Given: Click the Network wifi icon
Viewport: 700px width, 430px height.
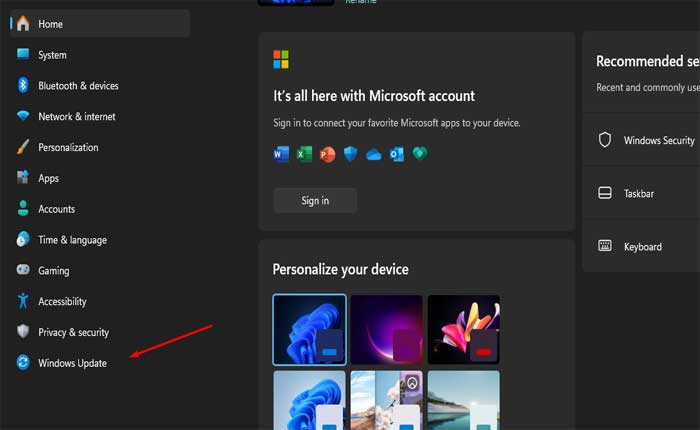Looking at the screenshot, I should [23, 116].
